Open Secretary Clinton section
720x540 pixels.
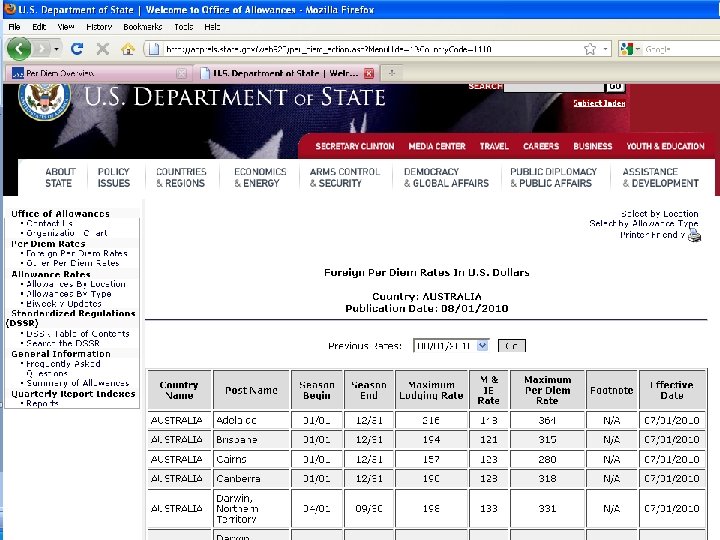354,146
